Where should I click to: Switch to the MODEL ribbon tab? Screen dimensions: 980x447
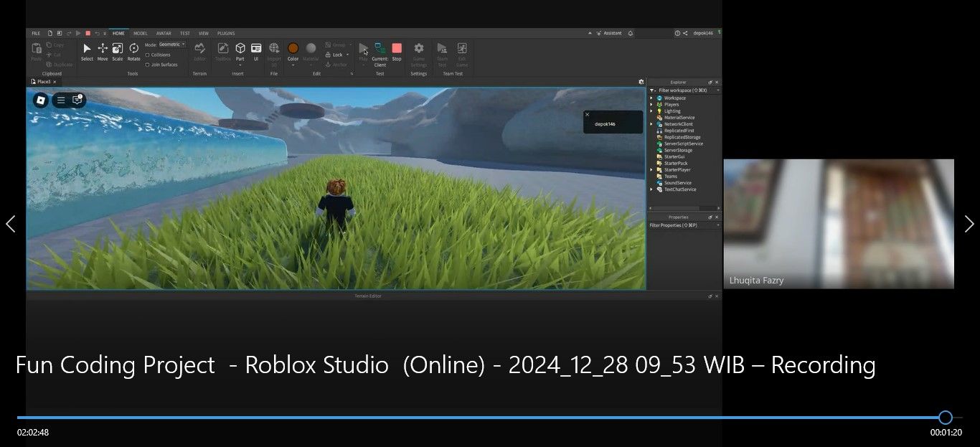(141, 33)
